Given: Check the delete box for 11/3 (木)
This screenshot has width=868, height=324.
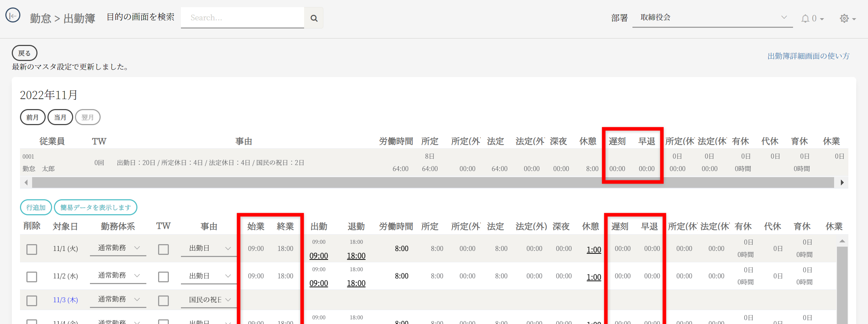Looking at the screenshot, I should (x=32, y=300).
